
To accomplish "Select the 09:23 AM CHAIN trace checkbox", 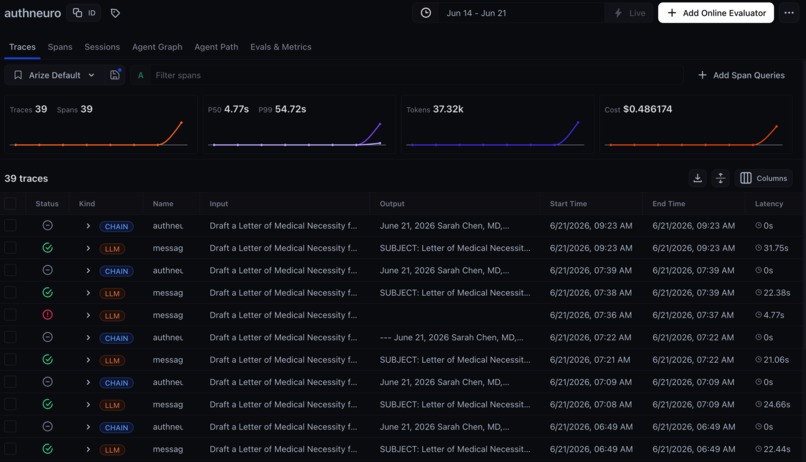I will 10,226.
